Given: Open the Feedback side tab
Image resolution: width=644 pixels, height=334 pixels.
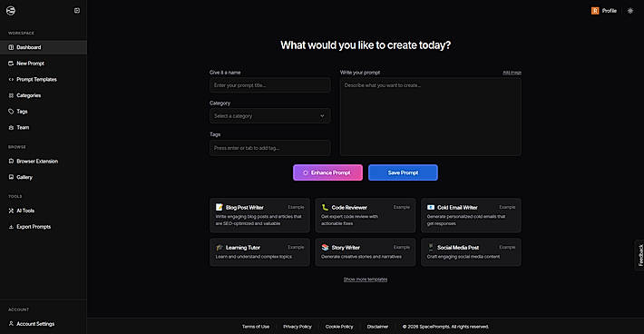Looking at the screenshot, I should pyautogui.click(x=639, y=255).
